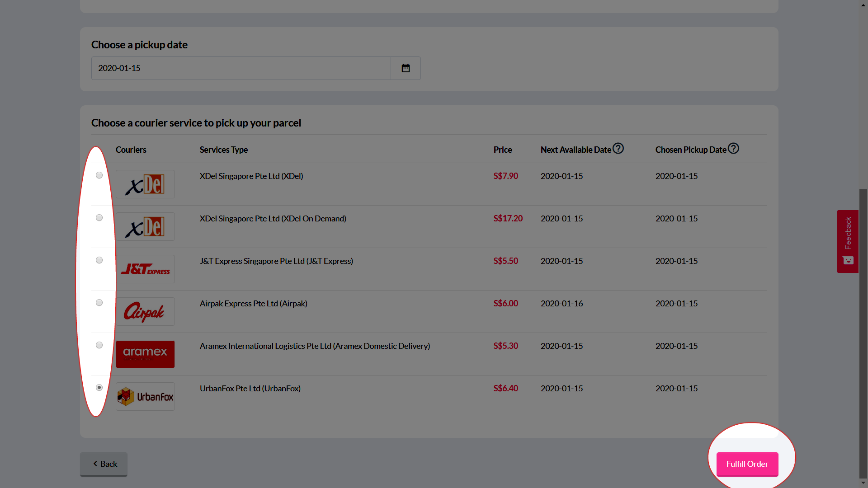Image resolution: width=868 pixels, height=488 pixels.
Task: Select the UrbanFox radio button
Action: (99, 388)
